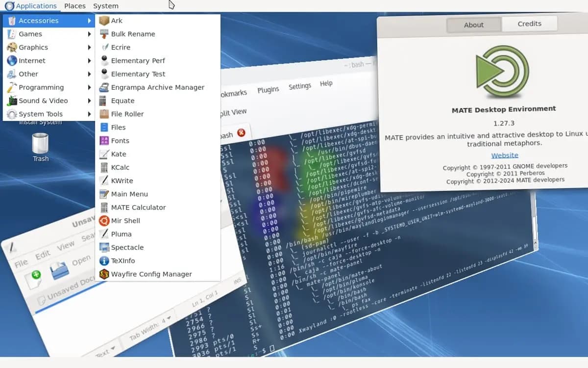The image size is (588, 368).
Task: Visit the MATE Website link
Action: pos(505,155)
